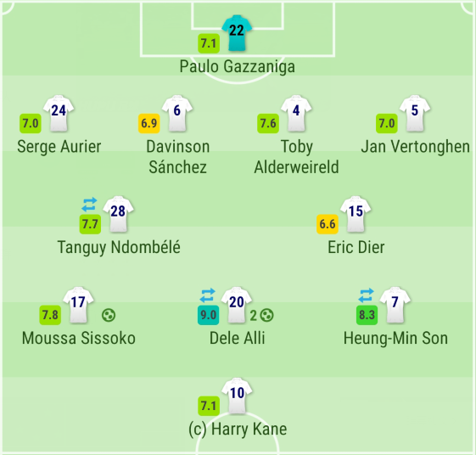Open the 9.0 rating badge of Dele Alli
The height and width of the screenshot is (455, 476).
tap(208, 315)
